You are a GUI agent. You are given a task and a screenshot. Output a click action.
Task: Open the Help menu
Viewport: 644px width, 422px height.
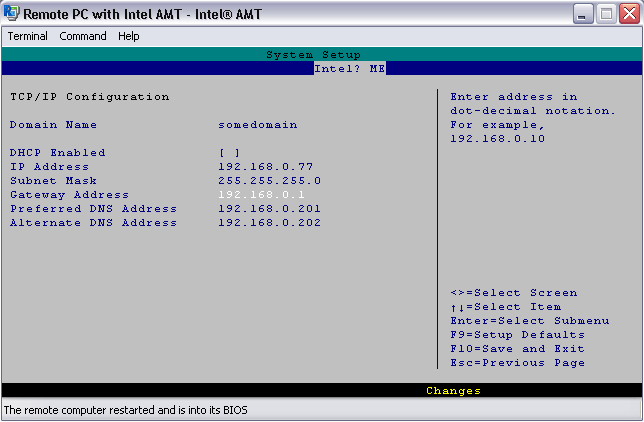pyautogui.click(x=129, y=36)
